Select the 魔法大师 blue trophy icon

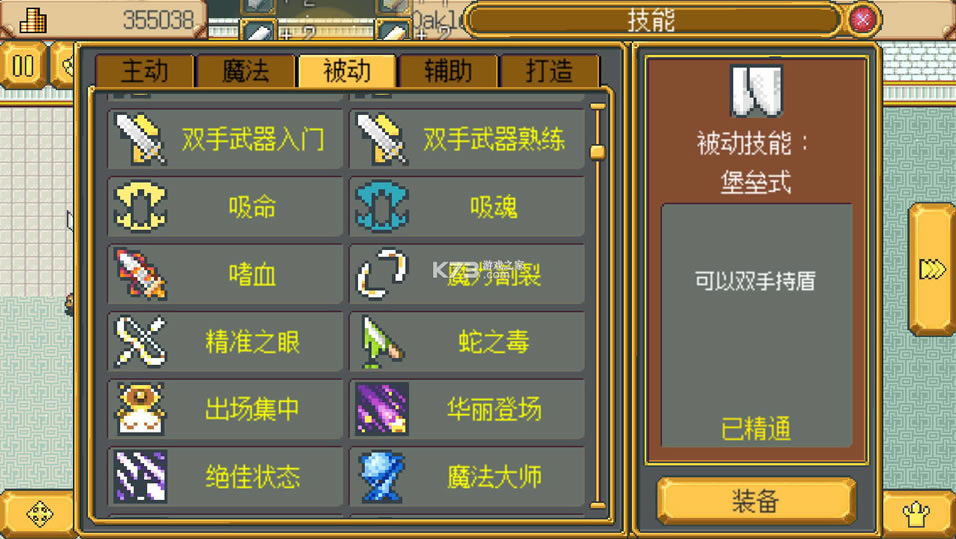(x=382, y=476)
